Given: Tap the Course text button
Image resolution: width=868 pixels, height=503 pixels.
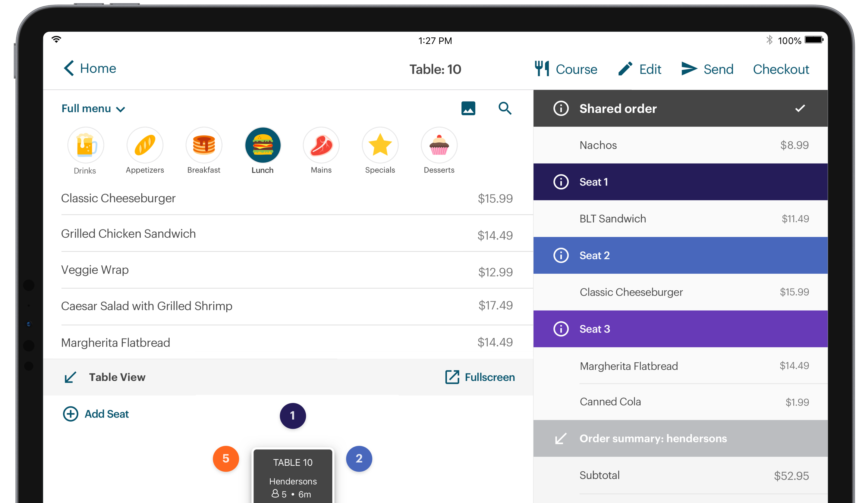Looking at the screenshot, I should tap(576, 69).
